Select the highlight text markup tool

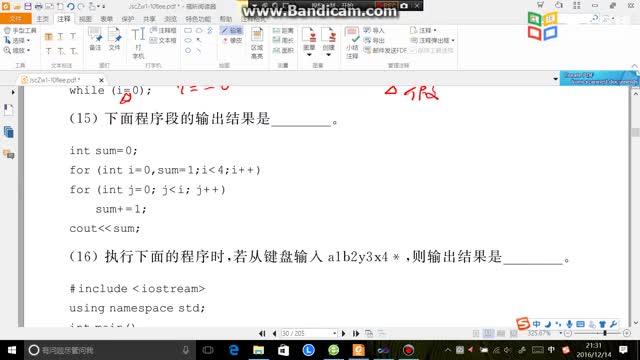coord(49,37)
